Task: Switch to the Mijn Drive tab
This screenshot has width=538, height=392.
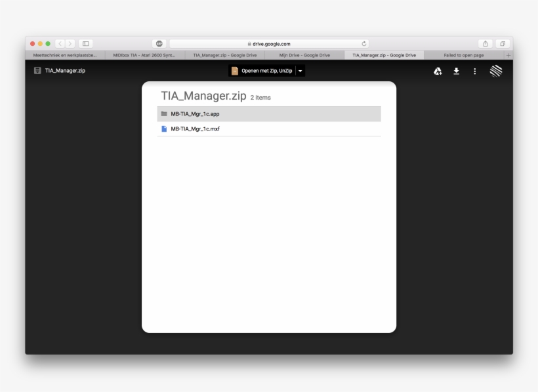Action: coord(304,55)
